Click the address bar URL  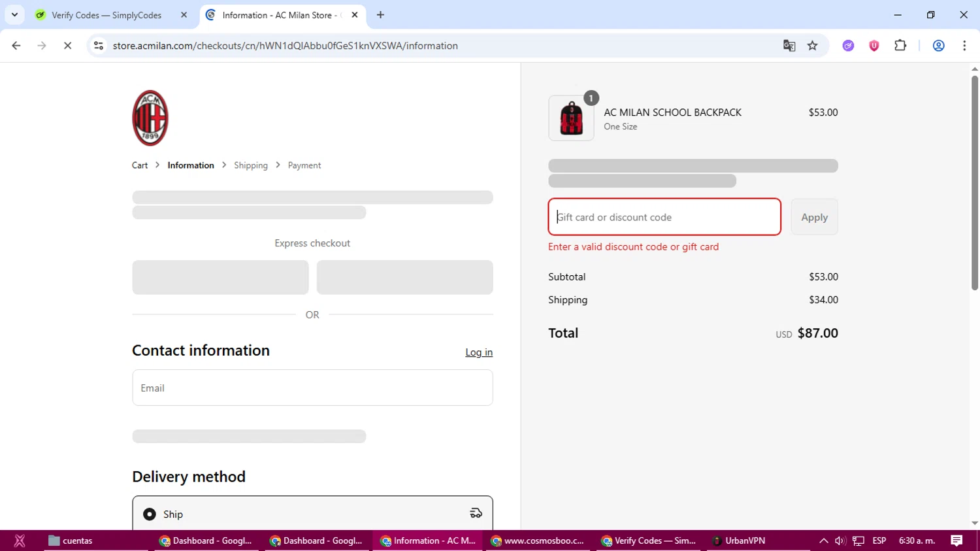point(285,46)
